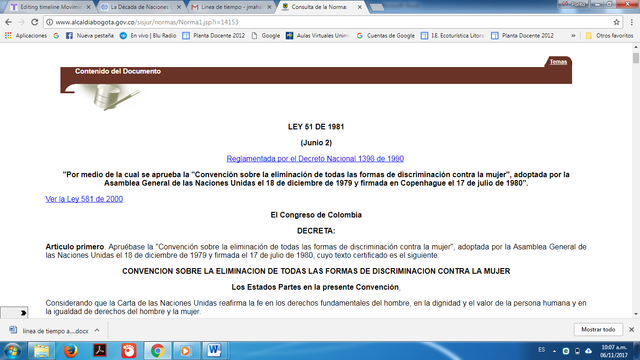The image size is (640, 360).
Task: Open the Google G bookmark icon
Action: 56,36
